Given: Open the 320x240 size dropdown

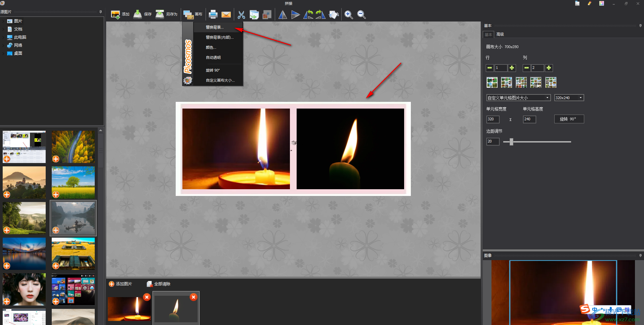Looking at the screenshot, I should coord(569,98).
